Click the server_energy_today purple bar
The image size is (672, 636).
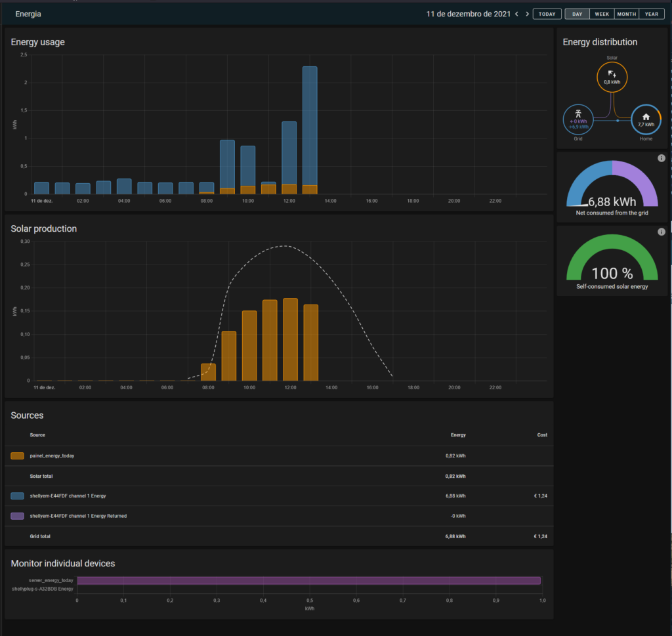pyautogui.click(x=308, y=580)
